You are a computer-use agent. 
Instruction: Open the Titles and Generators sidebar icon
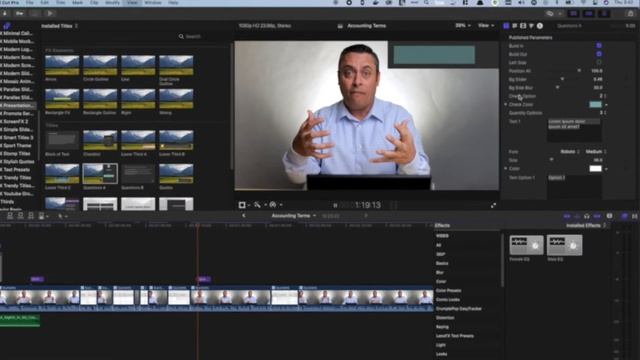tap(6, 26)
